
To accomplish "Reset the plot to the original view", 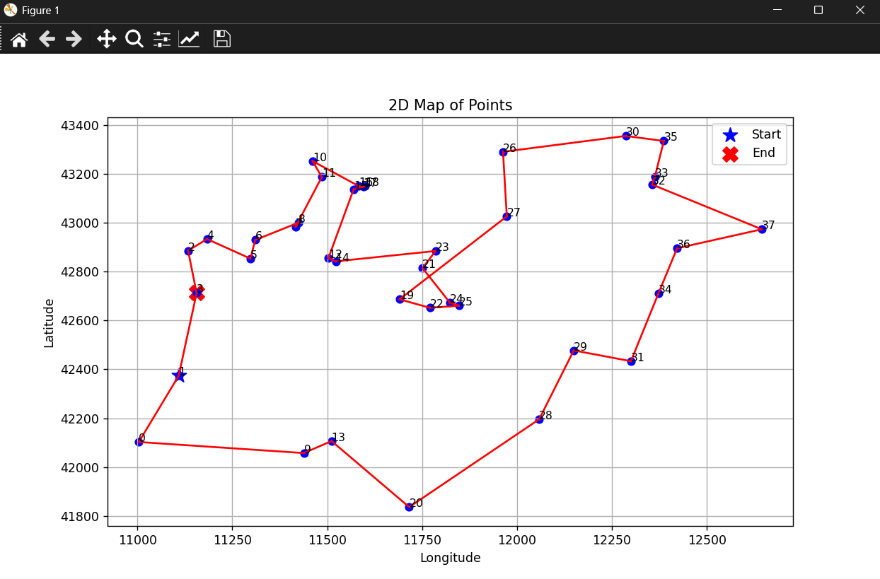I will tap(19, 39).
